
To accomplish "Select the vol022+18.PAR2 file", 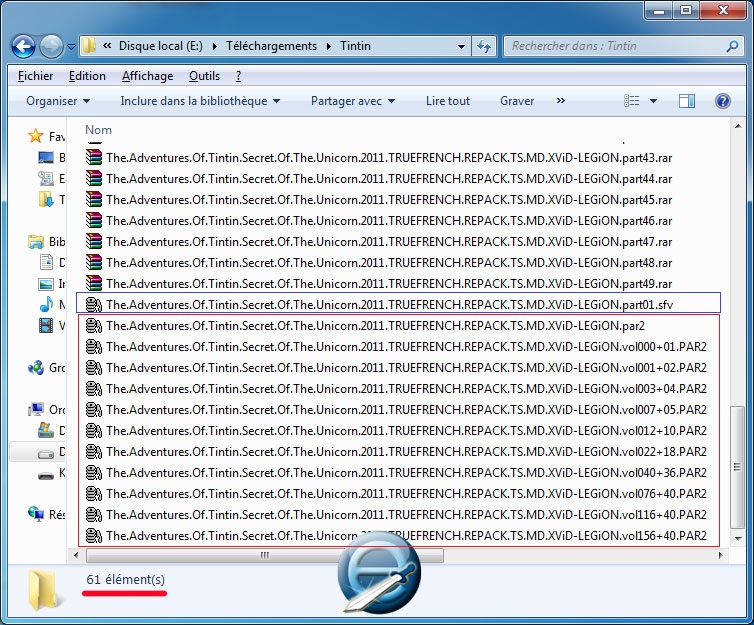I will (396, 451).
